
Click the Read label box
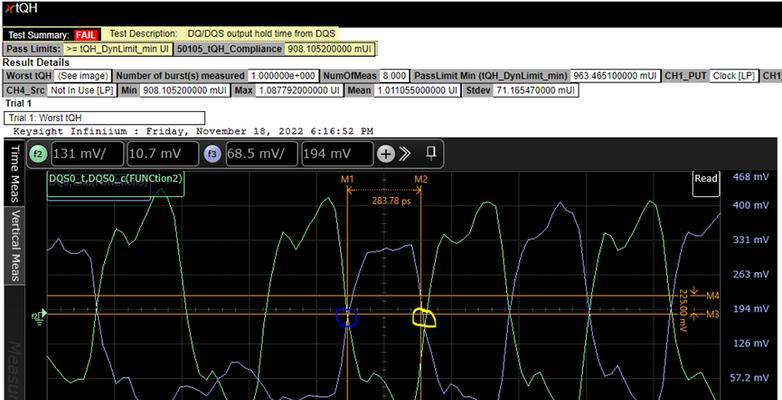click(706, 184)
